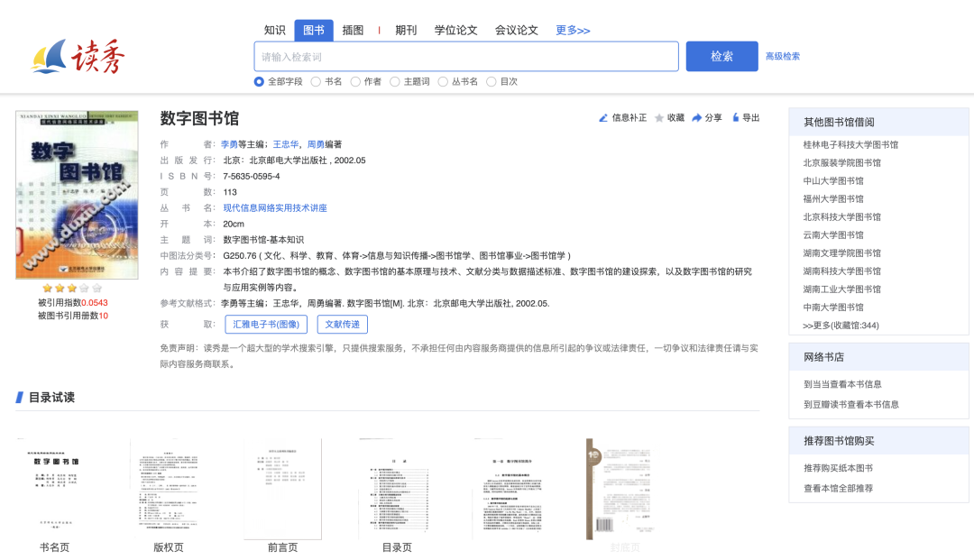This screenshot has height=560, width=974.
Task: Click the 信息补正 pencil icon
Action: tap(603, 118)
